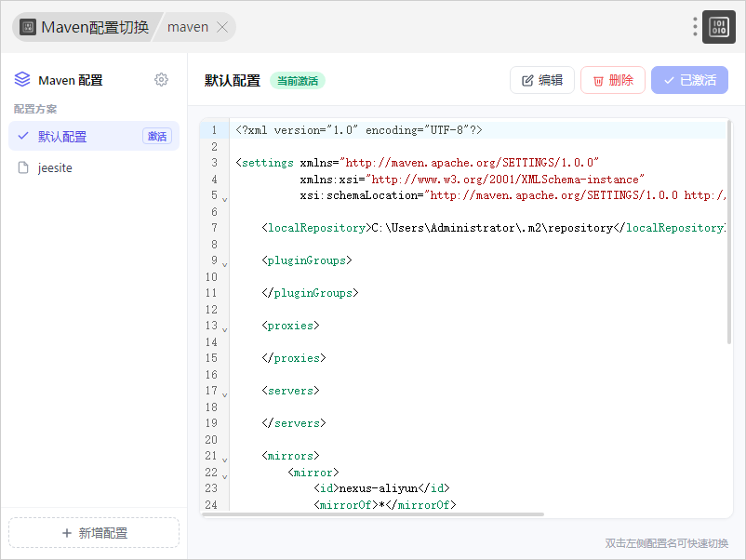Click the 双击左侧配置名可快速切换 hint text
The width and height of the screenshot is (746, 560).
tap(667, 543)
